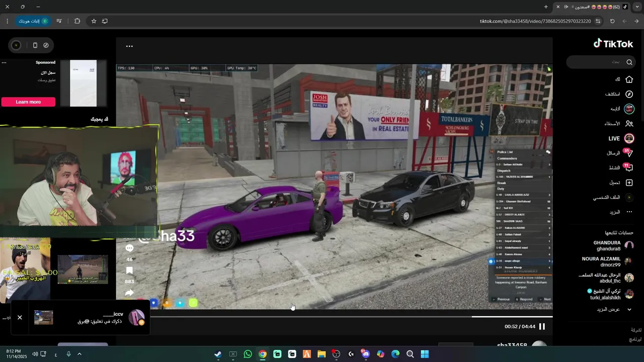Click the volume icon in tray
This screenshot has height=362, width=644.
(x=35, y=354)
